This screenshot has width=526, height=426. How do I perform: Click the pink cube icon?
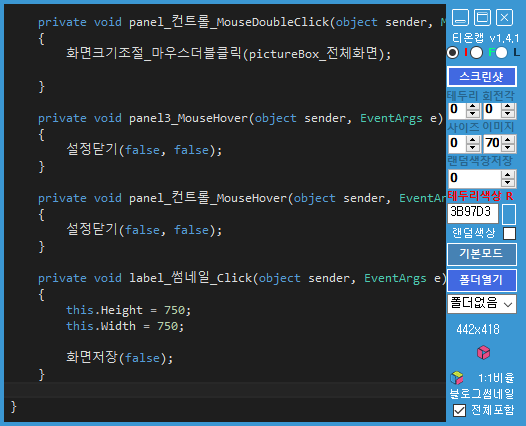tap(483, 353)
